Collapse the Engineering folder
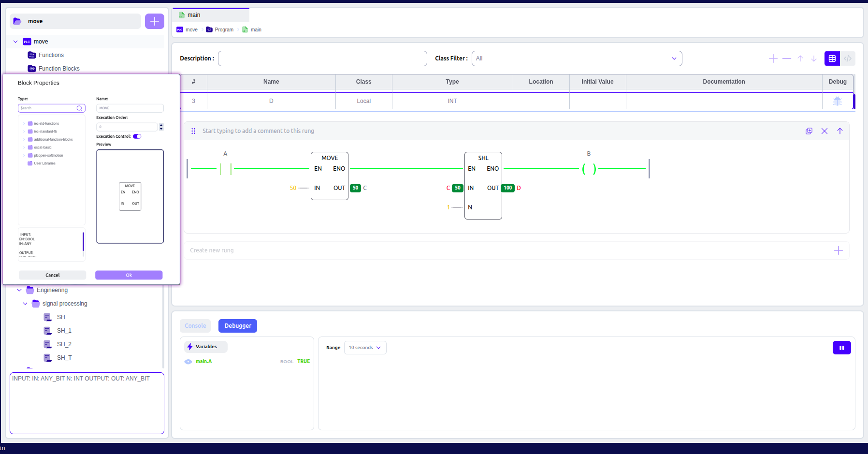Image resolution: width=868 pixels, height=454 pixels. coord(19,290)
